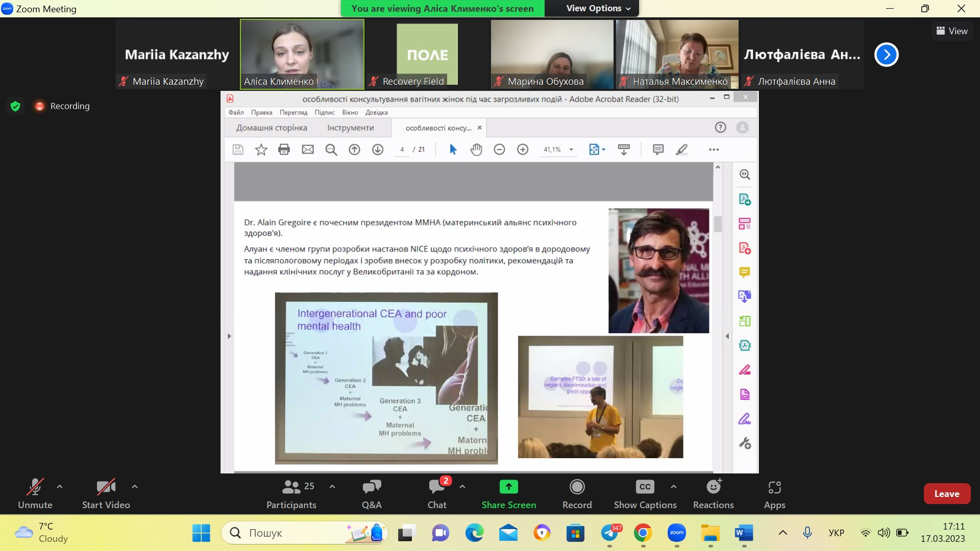Click the green Share Screen icon
Viewport: 980px width, 551px height.
pyautogui.click(x=508, y=487)
